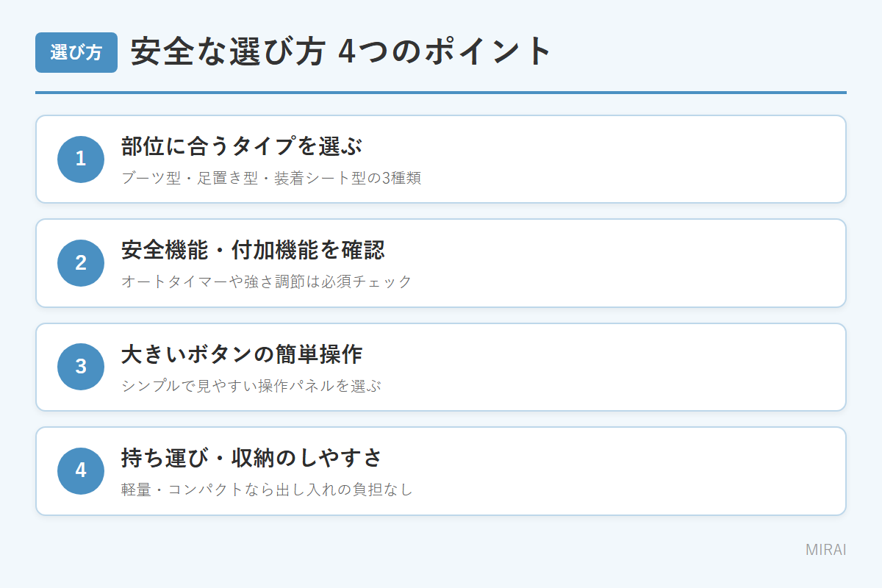The width and height of the screenshot is (882, 588).
Task: Click subtitle about ブーツ型・足置き型 types
Action: pyautogui.click(x=271, y=178)
